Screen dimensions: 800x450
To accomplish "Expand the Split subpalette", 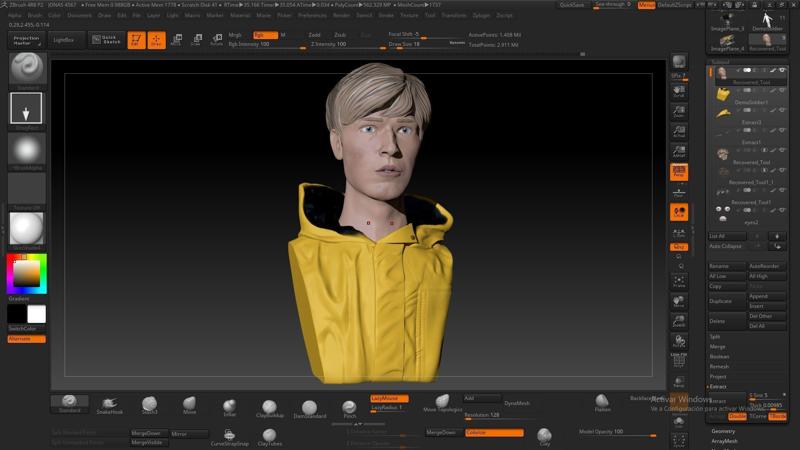I will [x=716, y=336].
